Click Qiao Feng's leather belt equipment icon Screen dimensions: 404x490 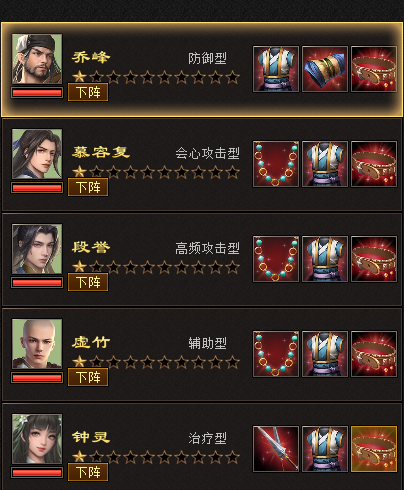(x=374, y=69)
